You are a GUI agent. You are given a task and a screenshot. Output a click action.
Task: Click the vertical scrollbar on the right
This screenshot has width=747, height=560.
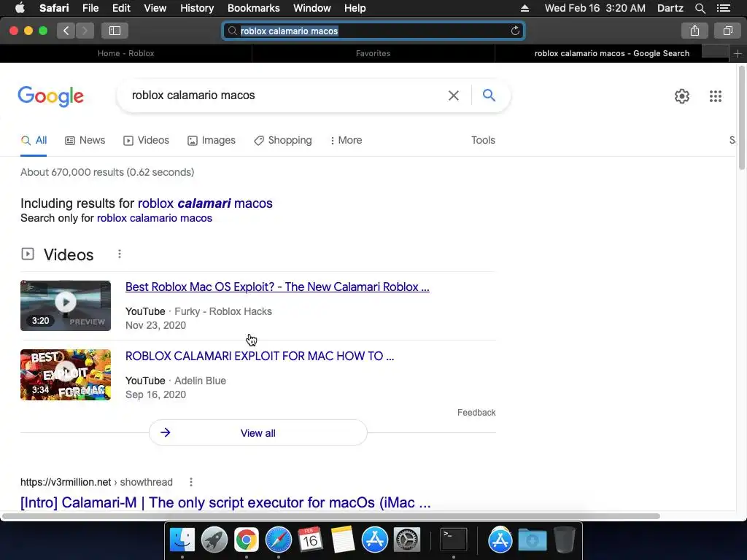742,117
